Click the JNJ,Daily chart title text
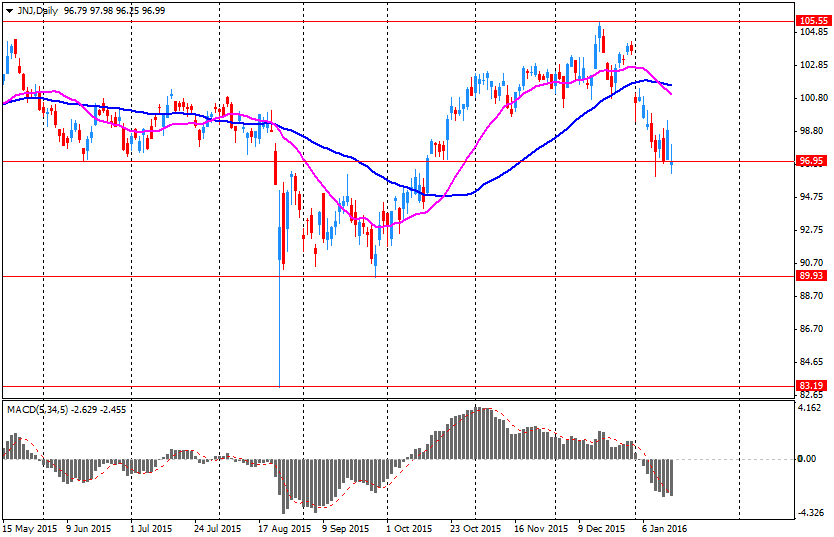Screen dimensions: 834x537 [x=37, y=11]
